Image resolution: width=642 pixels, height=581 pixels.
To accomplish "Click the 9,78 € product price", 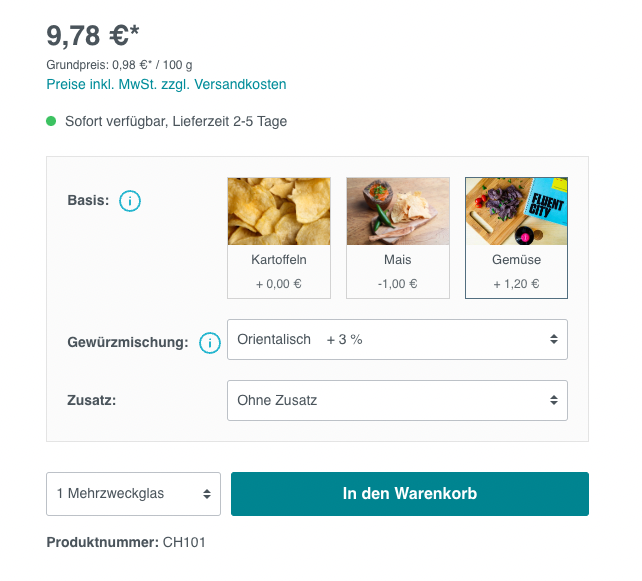I will pos(93,36).
